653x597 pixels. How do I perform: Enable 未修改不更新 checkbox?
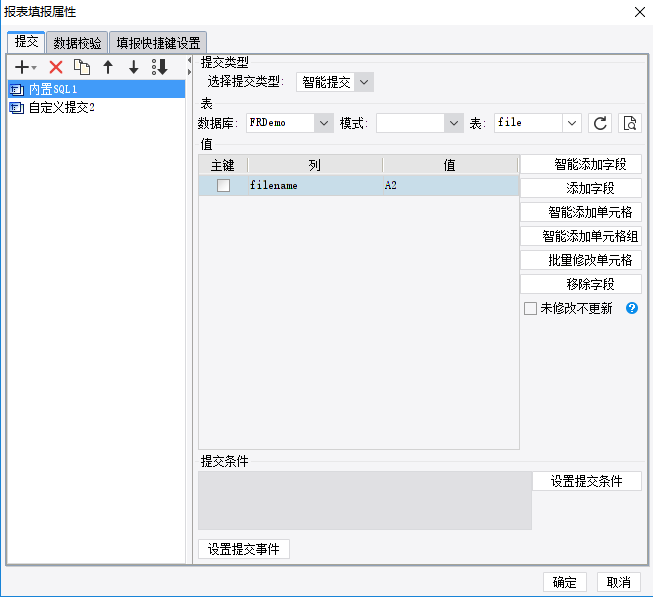(x=530, y=308)
